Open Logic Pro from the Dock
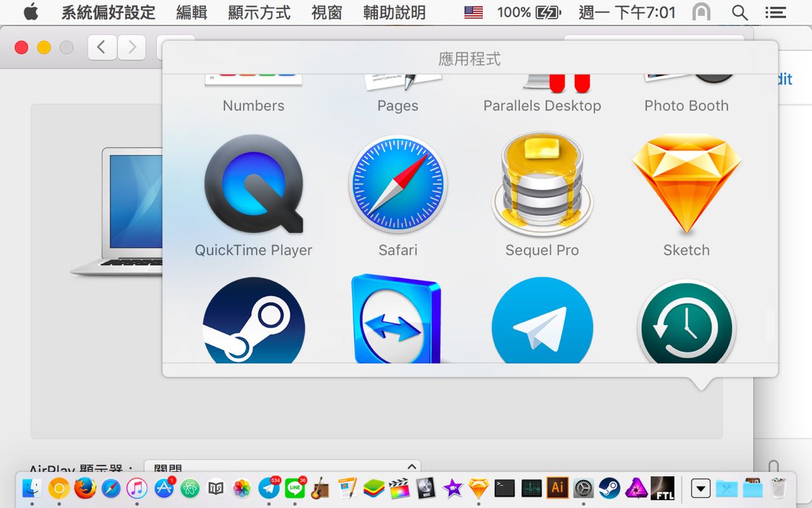The width and height of the screenshot is (812, 508). coord(426,488)
